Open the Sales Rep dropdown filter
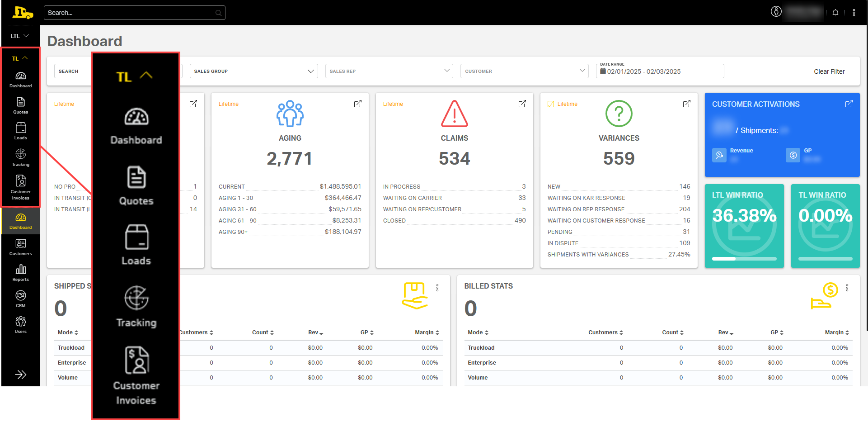This screenshot has width=868, height=432. [x=389, y=71]
